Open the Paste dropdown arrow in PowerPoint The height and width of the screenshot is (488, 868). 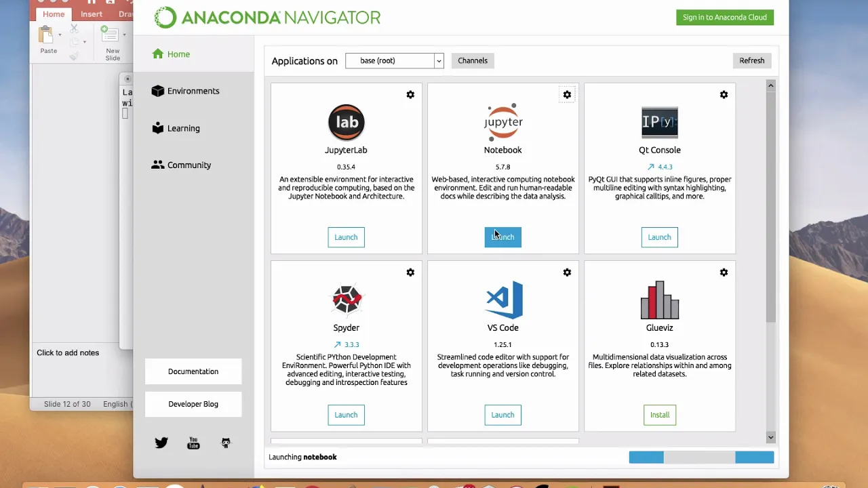[60, 35]
